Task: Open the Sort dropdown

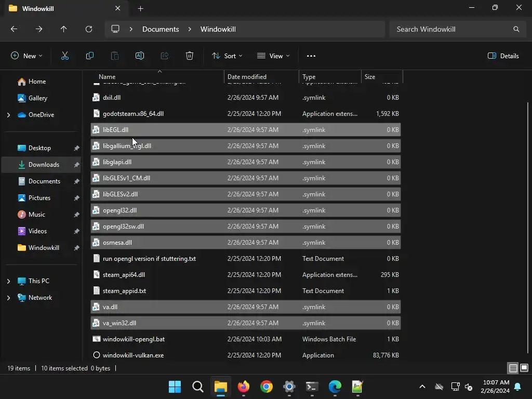Action: [x=227, y=56]
